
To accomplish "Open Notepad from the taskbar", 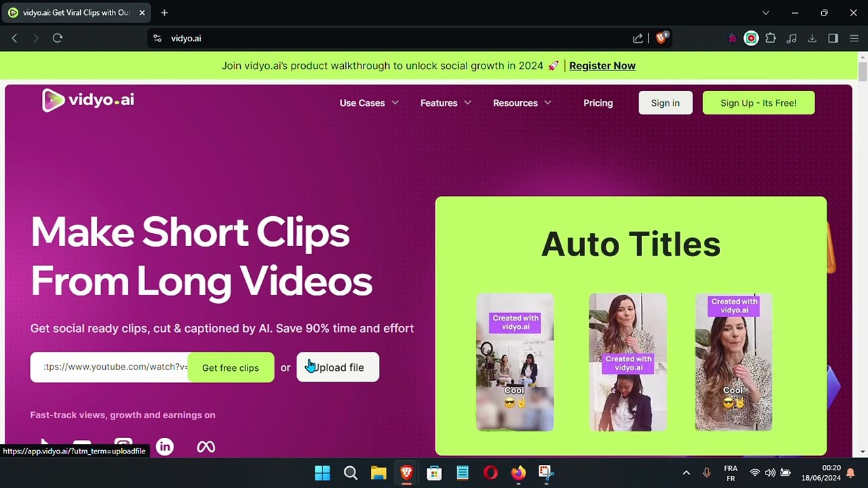I will (462, 472).
